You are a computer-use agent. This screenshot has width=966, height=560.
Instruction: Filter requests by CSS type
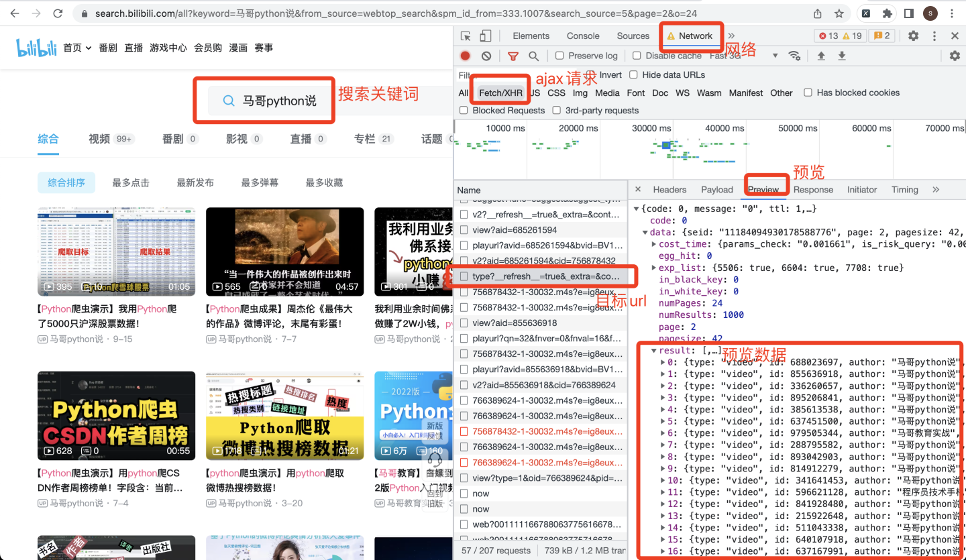click(556, 93)
